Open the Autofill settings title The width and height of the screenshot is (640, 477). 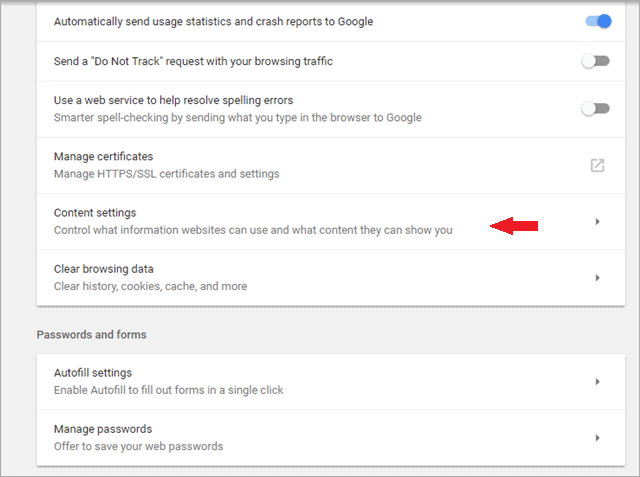(x=93, y=373)
